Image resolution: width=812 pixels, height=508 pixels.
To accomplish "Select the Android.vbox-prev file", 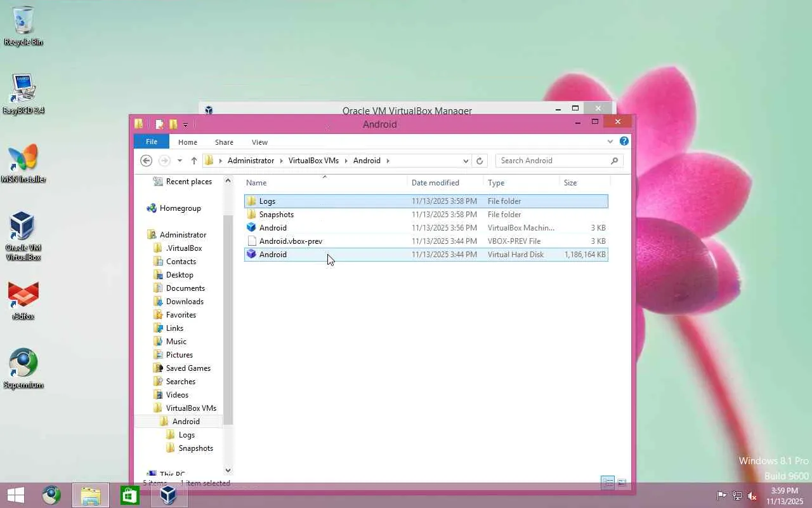I will click(x=426, y=241).
